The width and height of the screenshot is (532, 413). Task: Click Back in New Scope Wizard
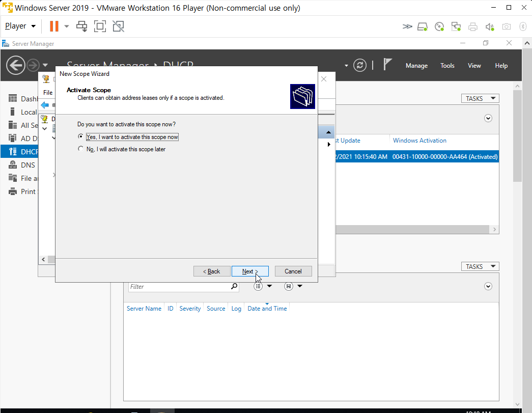click(x=212, y=271)
